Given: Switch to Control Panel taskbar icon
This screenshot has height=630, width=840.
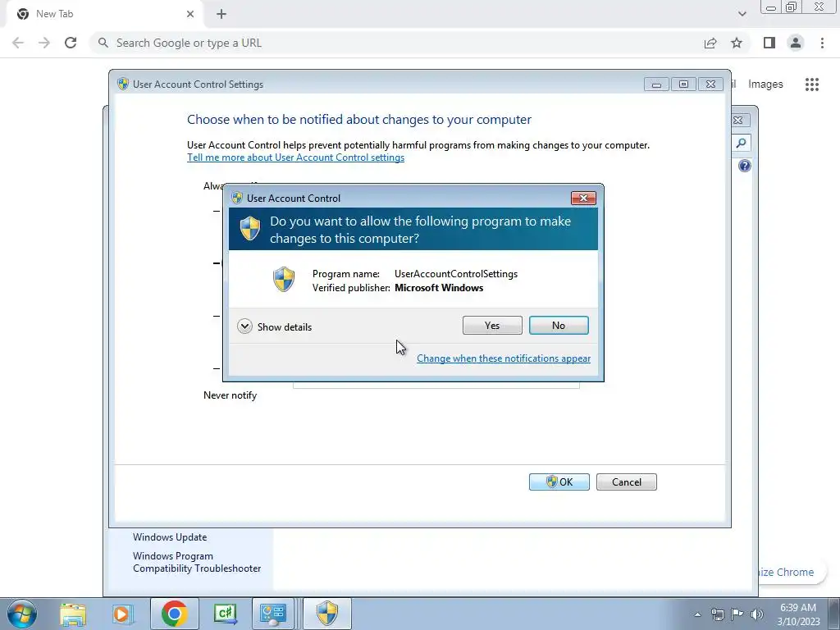Looking at the screenshot, I should [x=273, y=614].
